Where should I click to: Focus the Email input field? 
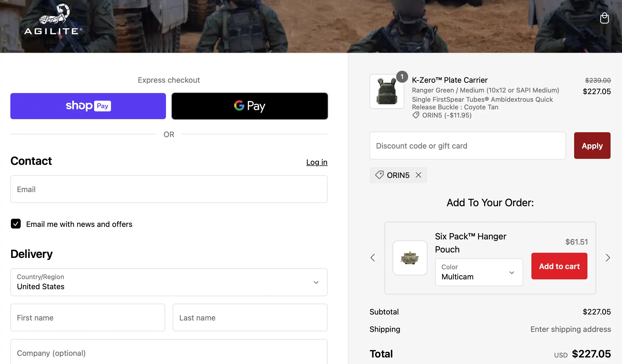tap(169, 189)
